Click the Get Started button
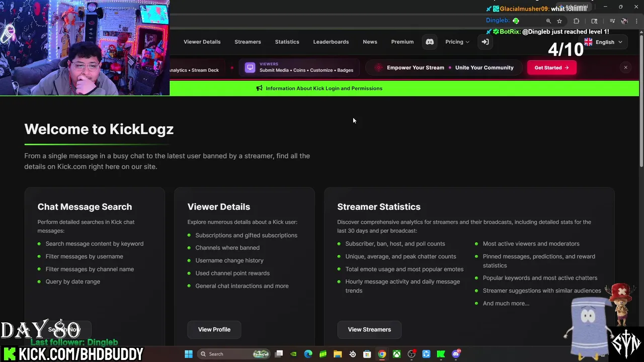 (551, 67)
